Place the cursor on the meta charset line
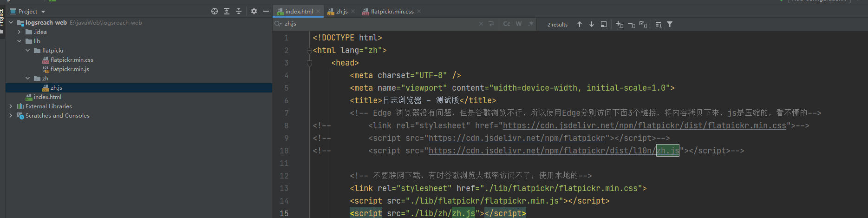The height and width of the screenshot is (218, 868). (x=405, y=75)
